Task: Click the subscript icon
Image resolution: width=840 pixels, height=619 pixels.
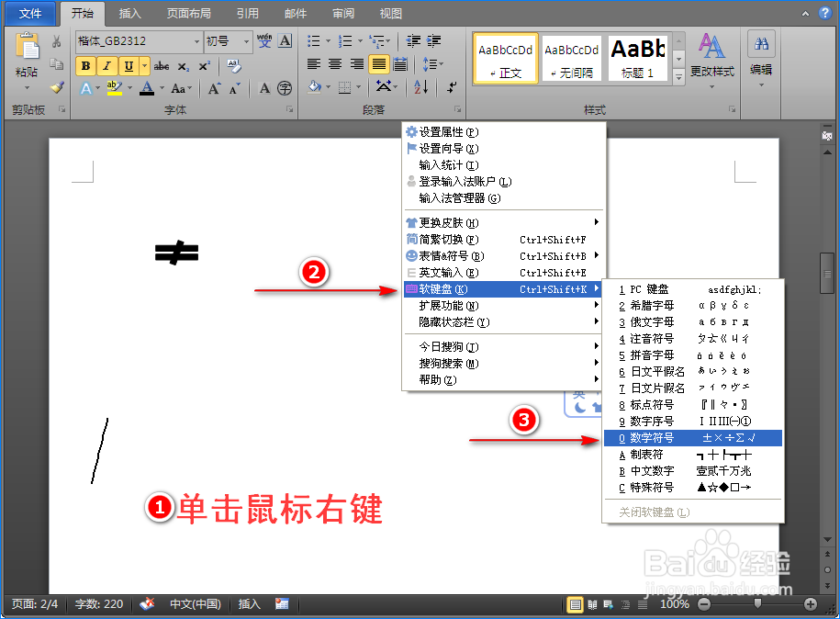Action: click(184, 67)
